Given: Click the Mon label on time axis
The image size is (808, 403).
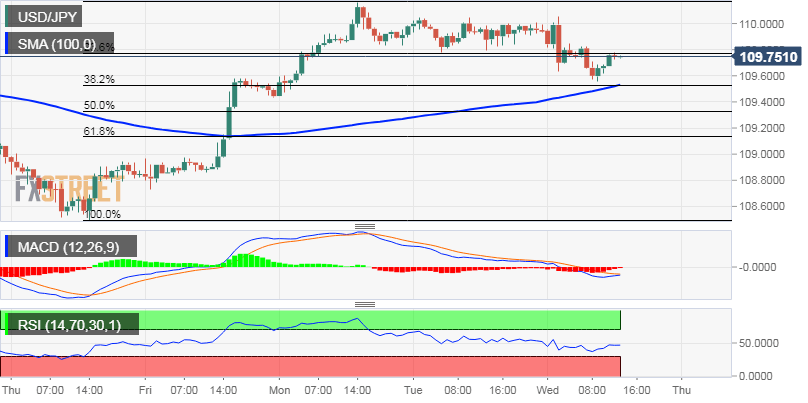Looking at the screenshot, I should pos(280,388).
